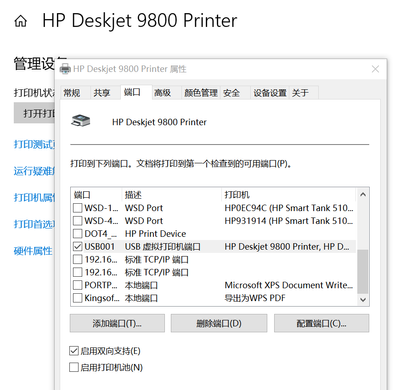400x390 pixels.
Task: Open the 设备设置 tab
Action: [270, 93]
